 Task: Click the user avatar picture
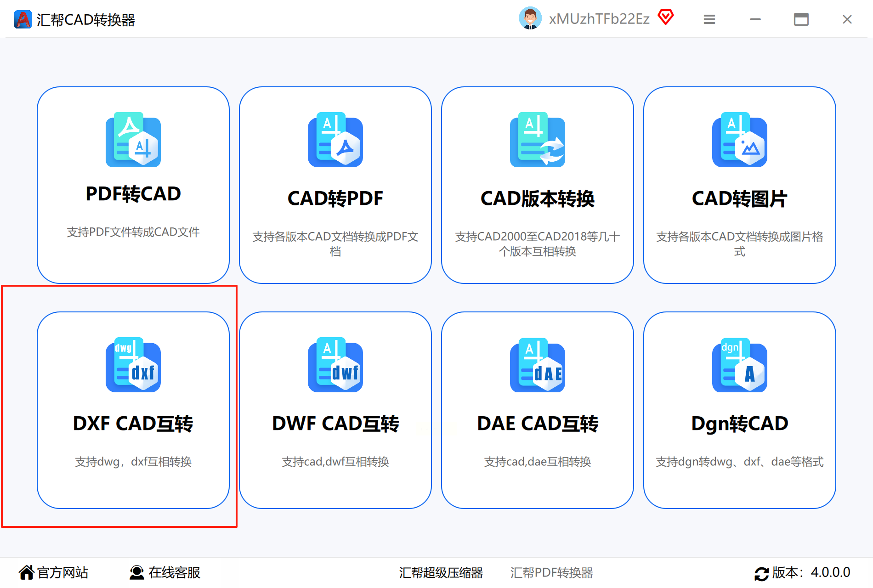530,18
